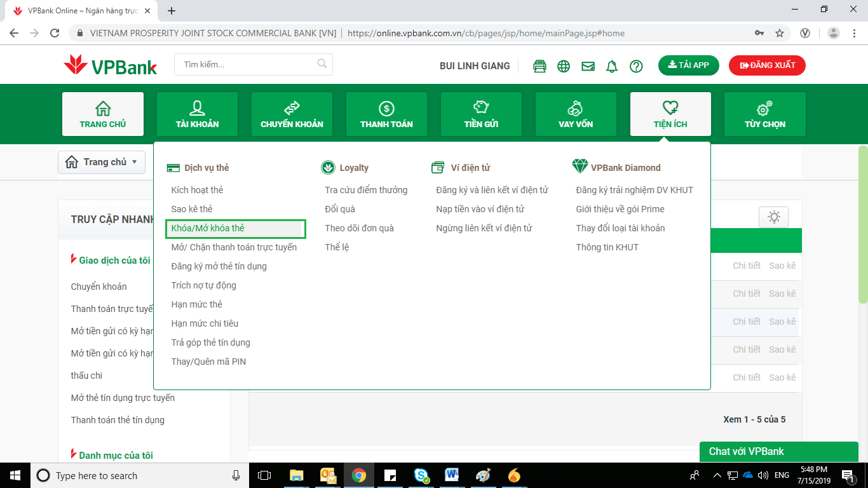Select Đăng ký mở thẻ tín dụng
868x488 pixels.
219,266
